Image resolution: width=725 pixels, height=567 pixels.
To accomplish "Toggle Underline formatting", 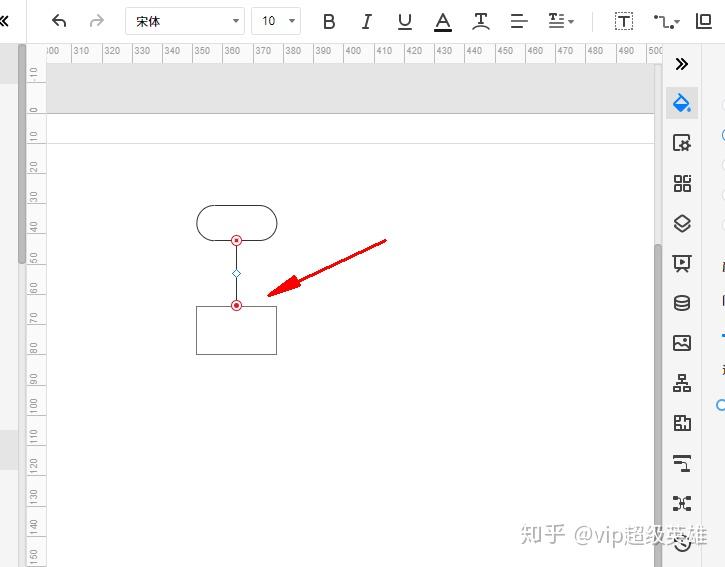I will [405, 21].
